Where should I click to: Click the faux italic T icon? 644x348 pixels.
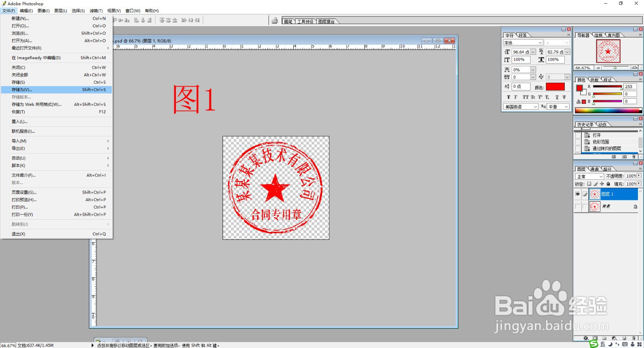[515, 97]
